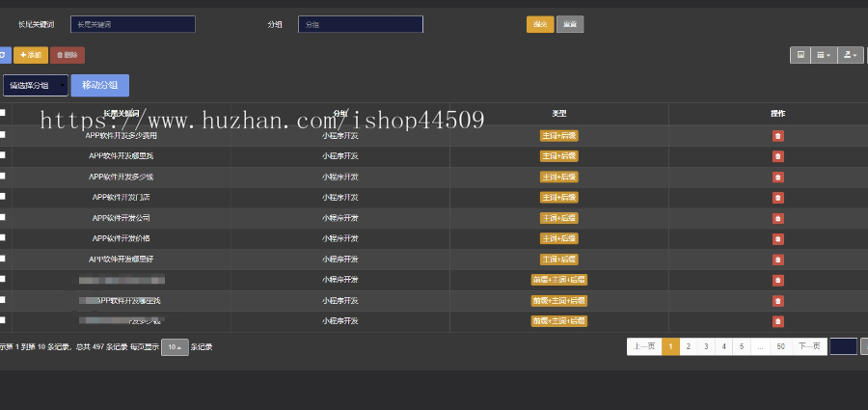This screenshot has height=410, width=868.
Task: Tick the APP软件开发价格 checkbox
Action: [2, 237]
